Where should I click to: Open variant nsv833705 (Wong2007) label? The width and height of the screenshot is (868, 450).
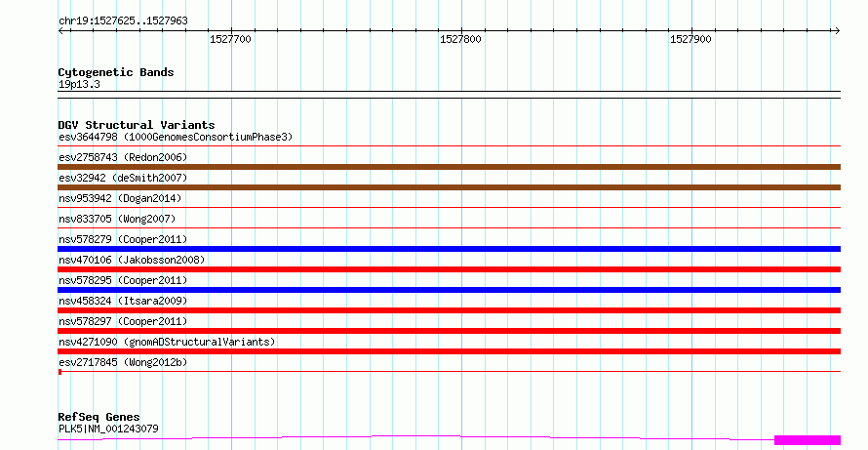click(117, 219)
